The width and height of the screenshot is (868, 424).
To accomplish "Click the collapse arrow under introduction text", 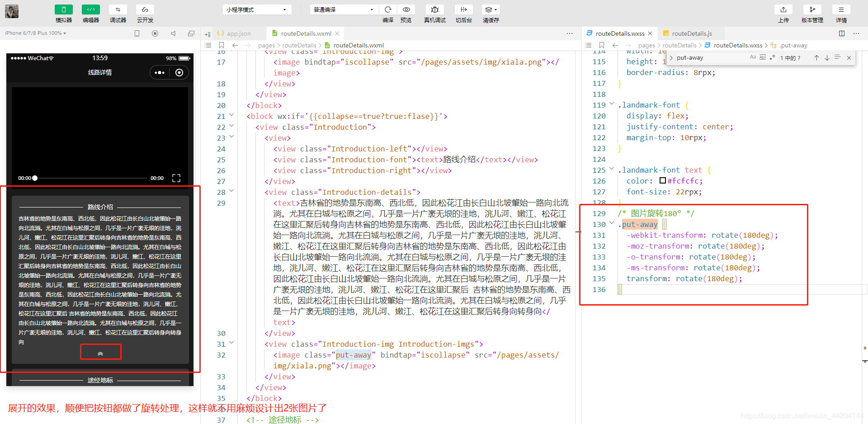I will 100,353.
